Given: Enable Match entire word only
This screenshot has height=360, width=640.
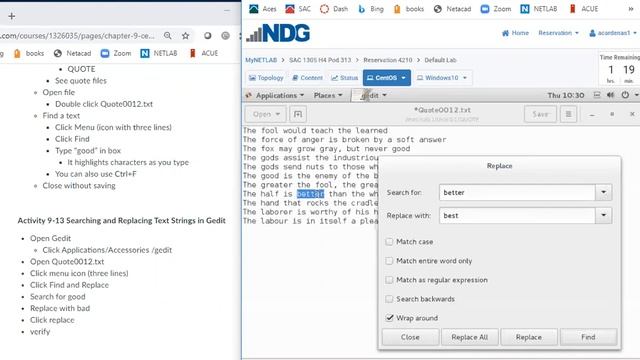Looking at the screenshot, I should tap(389, 261).
